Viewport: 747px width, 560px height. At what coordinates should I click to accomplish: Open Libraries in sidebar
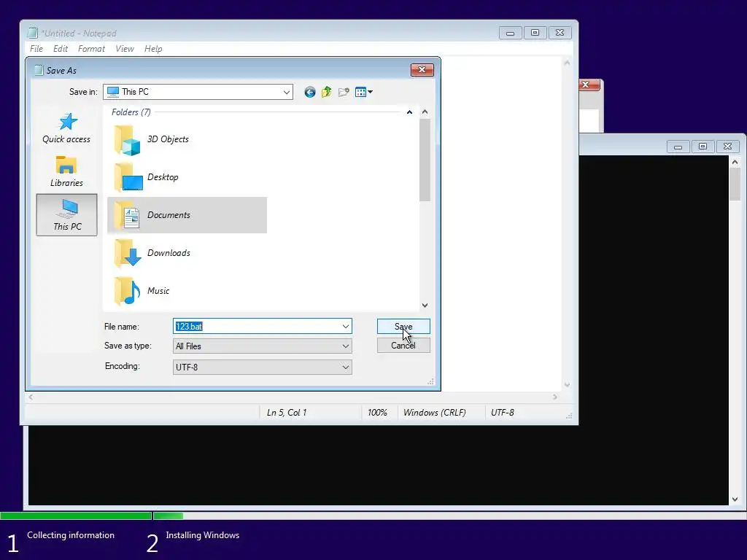[x=66, y=171]
